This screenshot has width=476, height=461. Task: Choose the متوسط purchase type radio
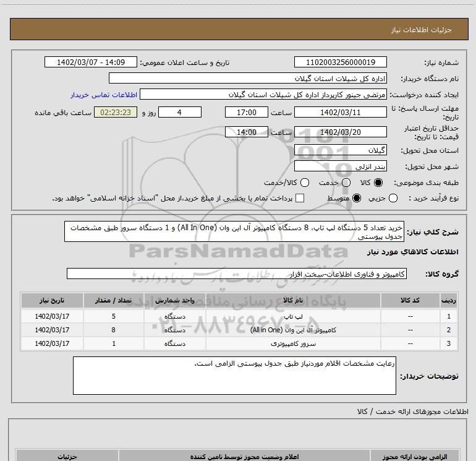[x=357, y=198]
